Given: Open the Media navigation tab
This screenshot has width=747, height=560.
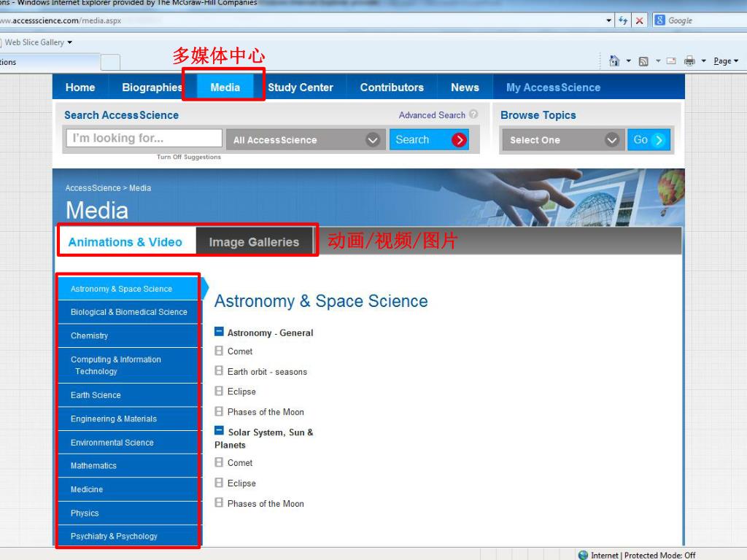Looking at the screenshot, I should pyautogui.click(x=225, y=87).
